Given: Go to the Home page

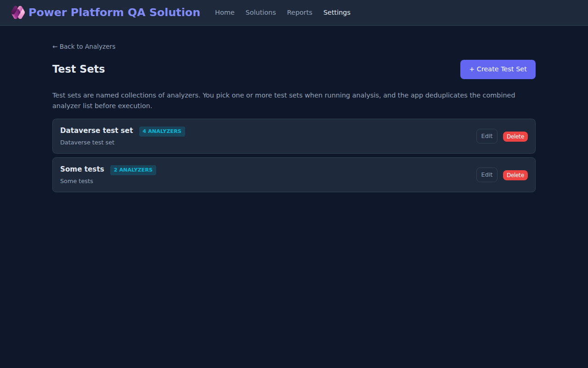Looking at the screenshot, I should pos(225,12).
